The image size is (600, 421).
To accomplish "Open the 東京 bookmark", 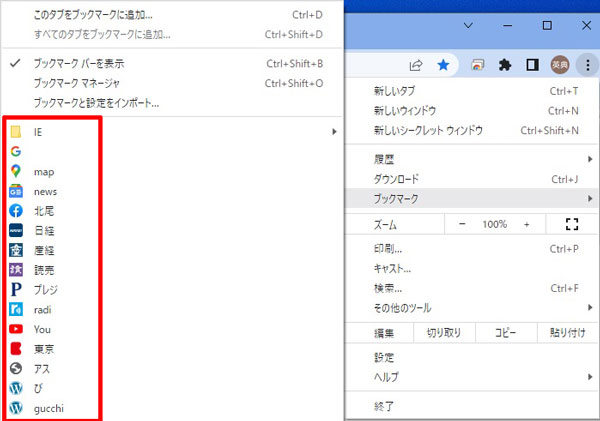I will pos(171,349).
